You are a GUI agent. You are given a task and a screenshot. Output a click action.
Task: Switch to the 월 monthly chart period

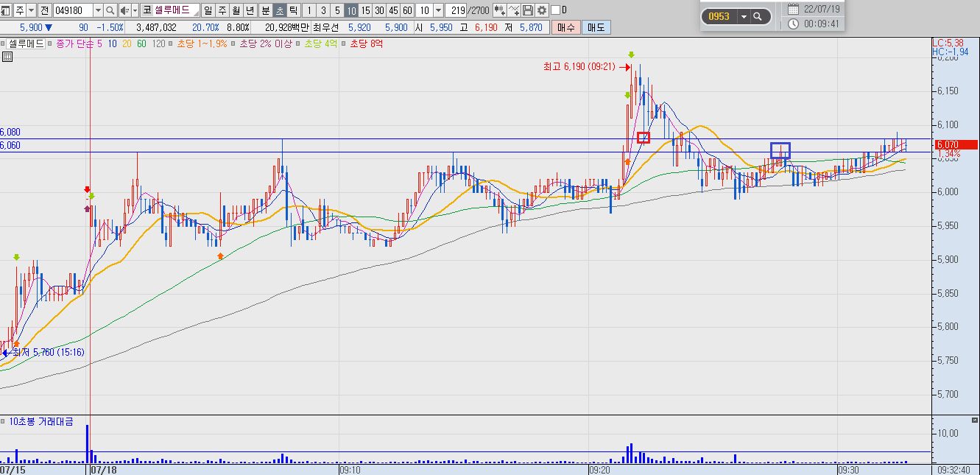(x=236, y=10)
